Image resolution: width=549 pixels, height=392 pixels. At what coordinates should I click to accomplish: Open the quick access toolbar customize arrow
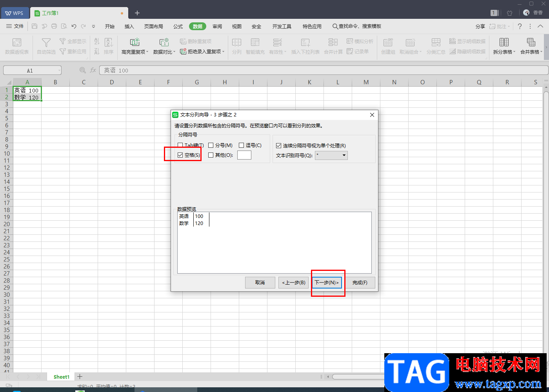[93, 26]
